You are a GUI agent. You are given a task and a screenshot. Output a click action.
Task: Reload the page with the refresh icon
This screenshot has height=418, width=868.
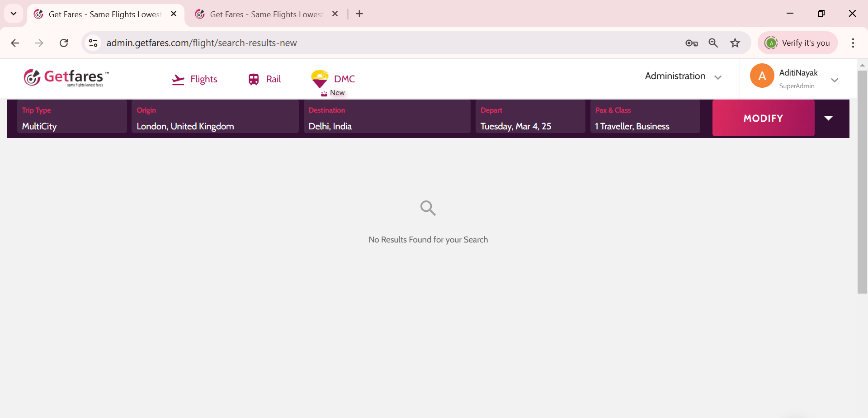pos(64,43)
